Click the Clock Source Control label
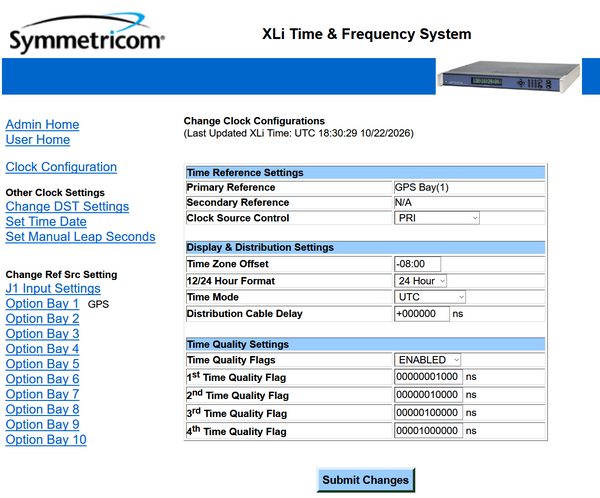 coord(238,218)
